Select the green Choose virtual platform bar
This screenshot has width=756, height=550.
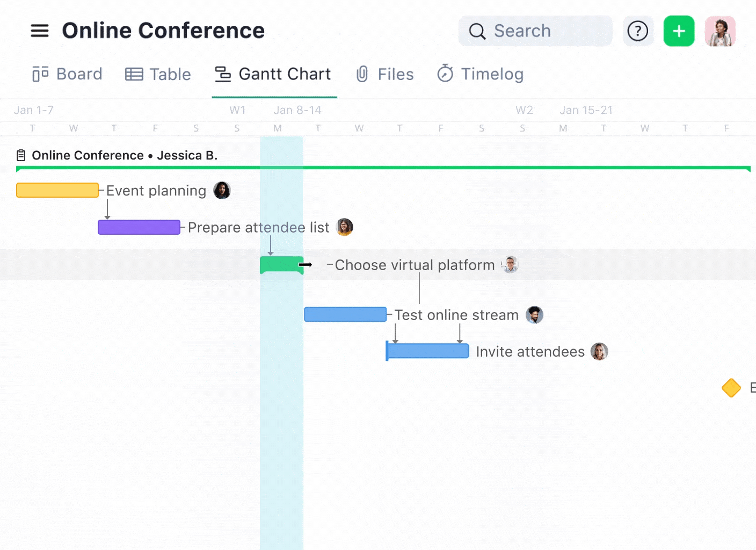coord(281,264)
